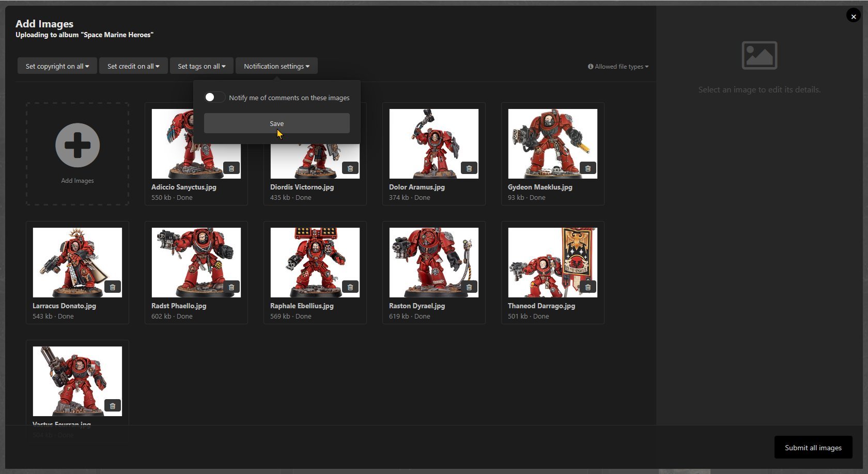Close the Add Images dialog
Screen dimensions: 868x474
pyautogui.click(x=853, y=17)
